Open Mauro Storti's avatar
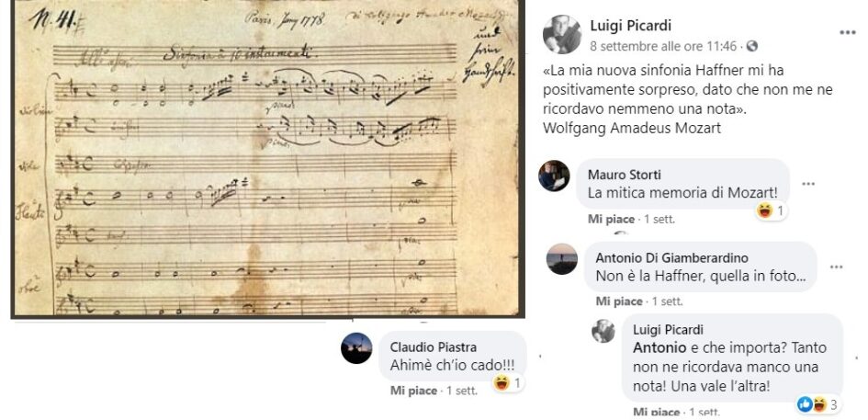The width and height of the screenshot is (868, 420). [554, 176]
